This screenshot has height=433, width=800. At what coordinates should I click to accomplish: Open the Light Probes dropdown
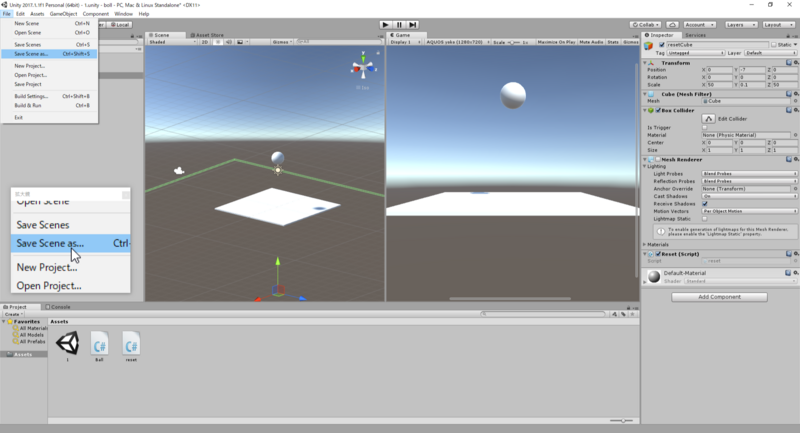(x=749, y=173)
